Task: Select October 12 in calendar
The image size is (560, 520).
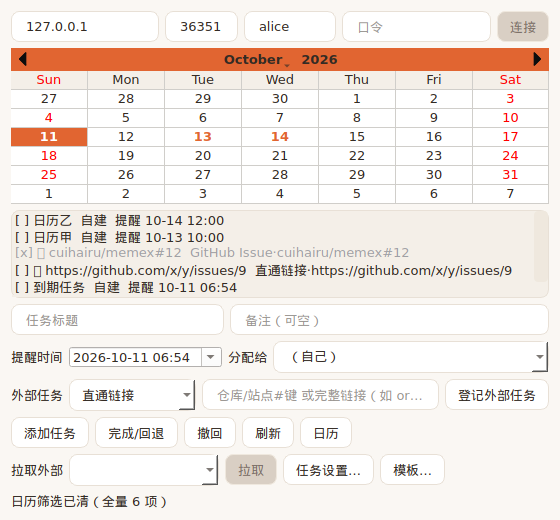Action: [x=126, y=137]
